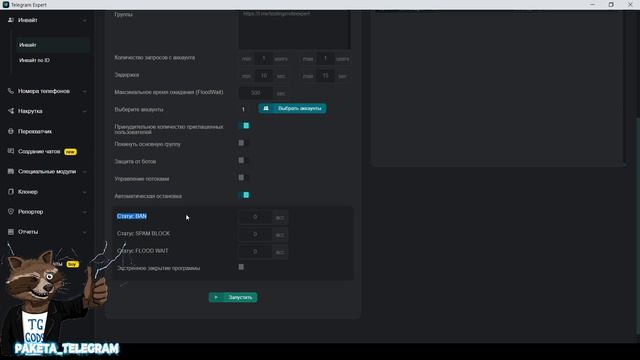Click the Telegram Expert logo in title bar

pyautogui.click(x=6, y=4)
